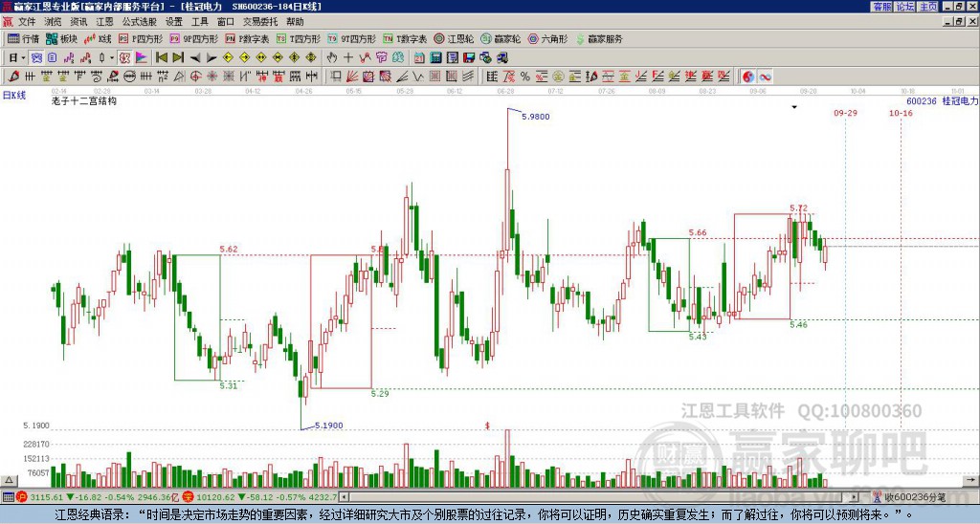Image resolution: width=980 pixels, height=524 pixels.
Task: Click the horizontal scrollbar left arrow
Action: [x=344, y=497]
